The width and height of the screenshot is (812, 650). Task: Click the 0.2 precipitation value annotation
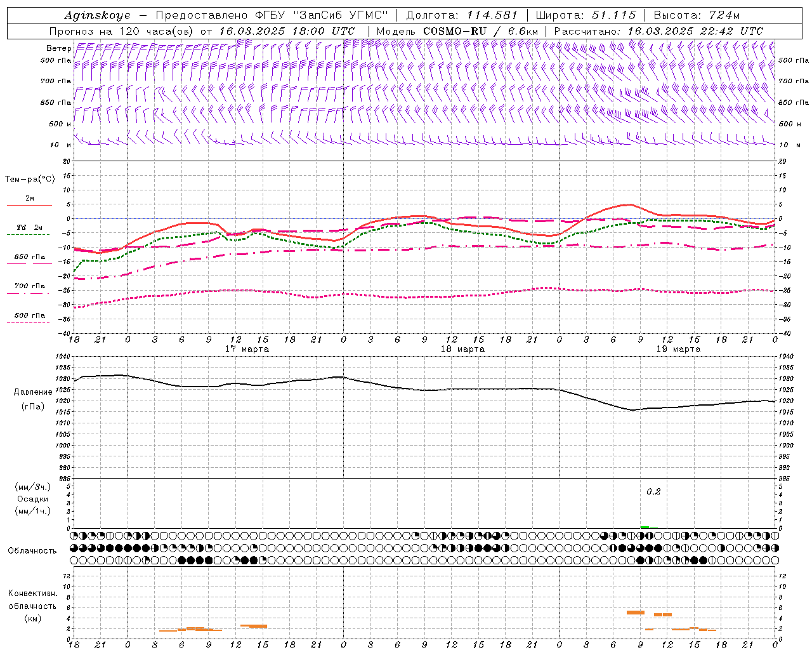(x=653, y=492)
